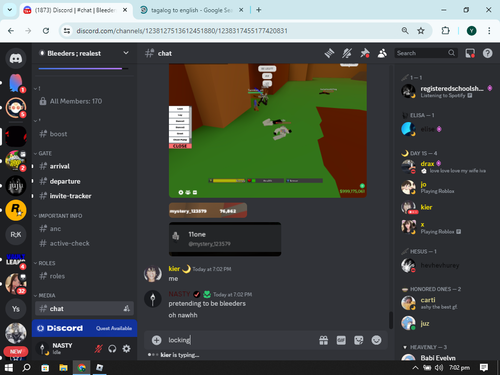Image resolution: width=500 pixels, height=375 pixels.
Task: Reload the page
Action: coord(46,31)
